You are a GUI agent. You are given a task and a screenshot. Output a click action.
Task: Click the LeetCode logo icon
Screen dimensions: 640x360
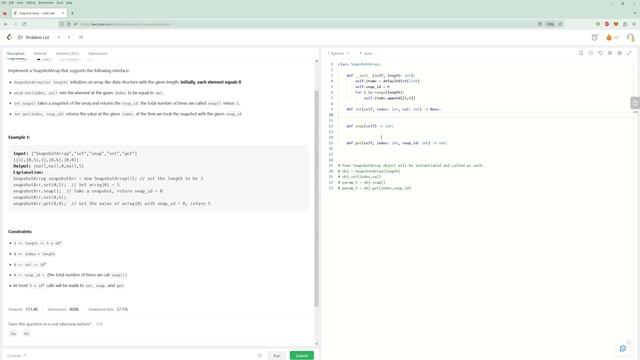tap(9, 37)
